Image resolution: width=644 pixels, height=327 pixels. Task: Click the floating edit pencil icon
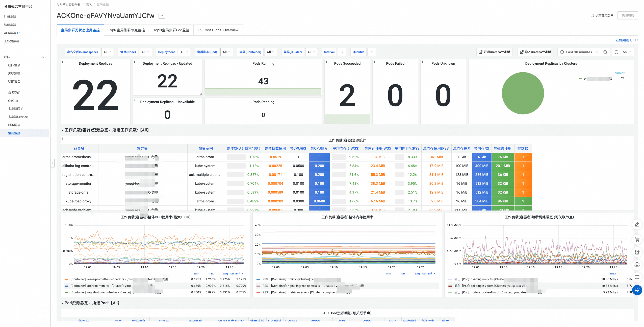coord(637,224)
